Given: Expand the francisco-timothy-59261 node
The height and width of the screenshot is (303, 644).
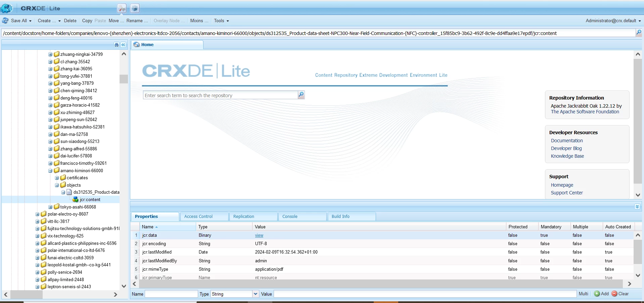Looking at the screenshot, I should pos(50,163).
